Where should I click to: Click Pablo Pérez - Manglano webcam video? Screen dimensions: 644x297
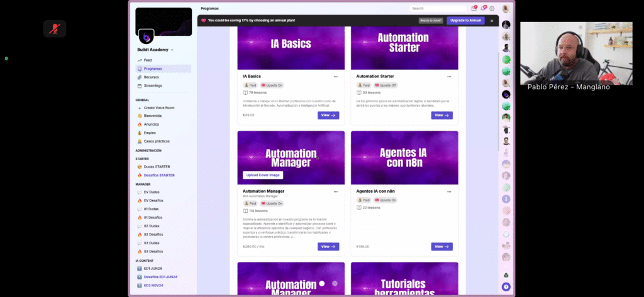coord(576,53)
